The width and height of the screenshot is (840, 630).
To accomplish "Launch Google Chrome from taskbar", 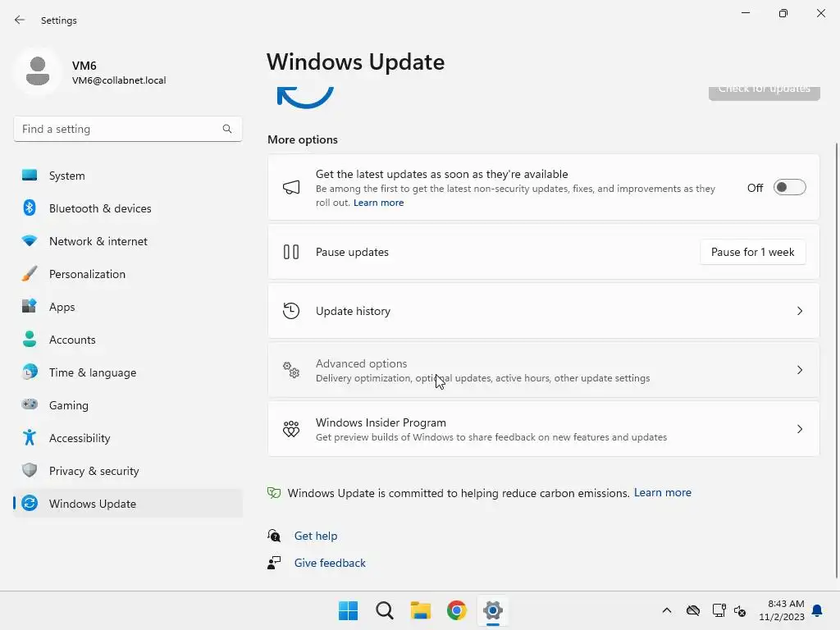I will (456, 610).
